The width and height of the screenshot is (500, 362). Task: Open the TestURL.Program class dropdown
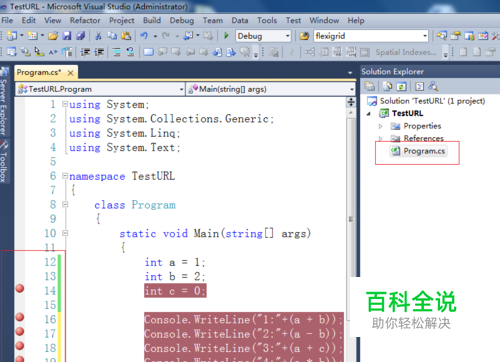tap(181, 89)
